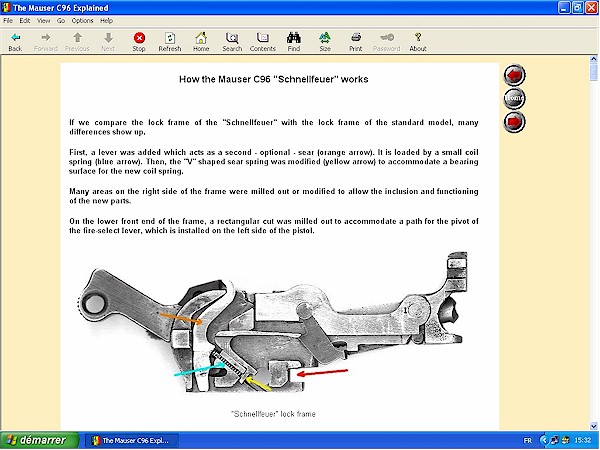Click the round Home page button
600x450 pixels.
pos(514,98)
